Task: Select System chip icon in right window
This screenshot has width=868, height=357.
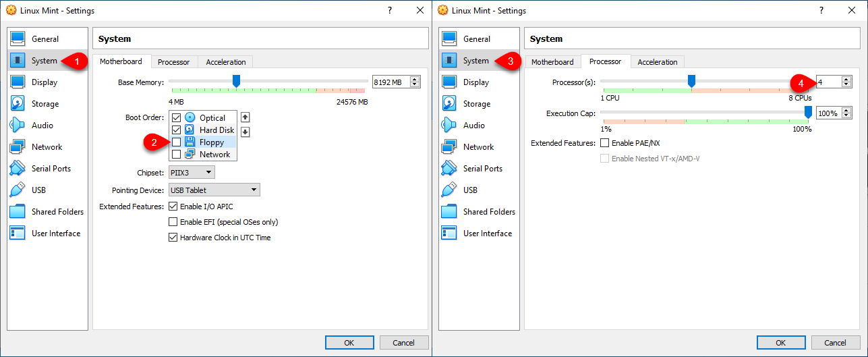Action: coord(450,61)
